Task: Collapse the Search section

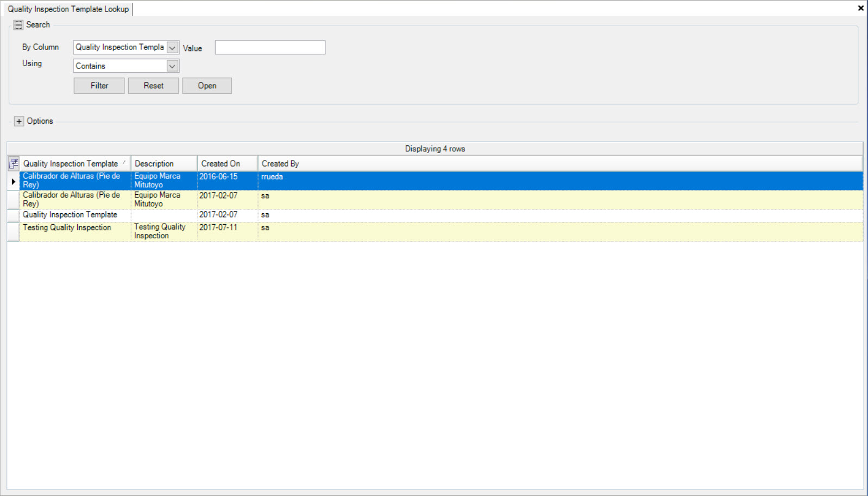Action: pos(18,25)
